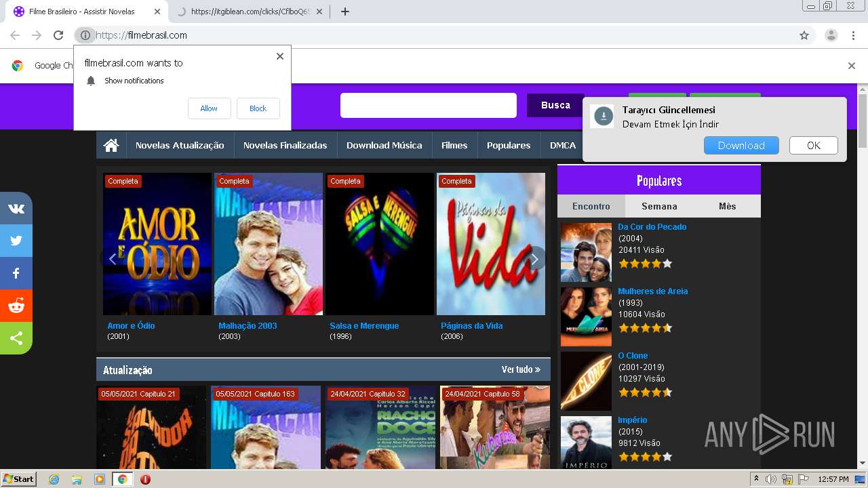Open Chrome three-dot menu
Screen dimensions: 868x488
pyautogui.click(x=854, y=35)
